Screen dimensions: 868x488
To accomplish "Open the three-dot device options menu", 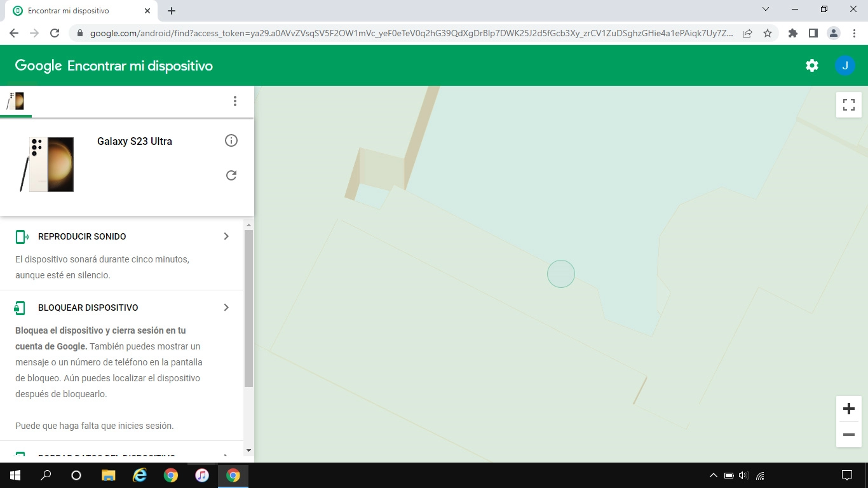I will [x=235, y=101].
